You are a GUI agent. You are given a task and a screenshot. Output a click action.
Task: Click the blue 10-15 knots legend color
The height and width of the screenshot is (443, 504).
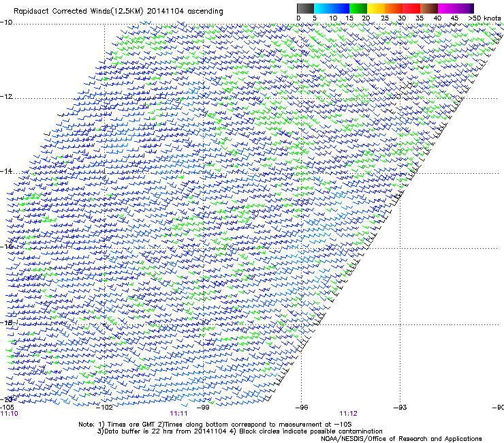coord(341,8)
